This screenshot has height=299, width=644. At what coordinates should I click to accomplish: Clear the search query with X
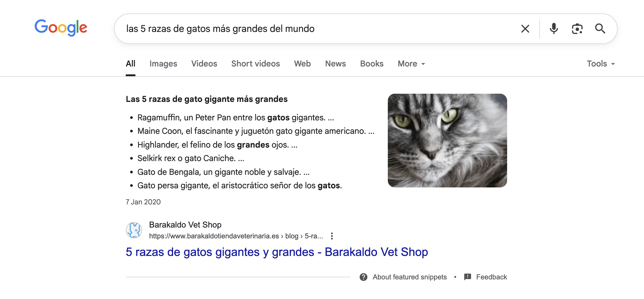click(525, 29)
